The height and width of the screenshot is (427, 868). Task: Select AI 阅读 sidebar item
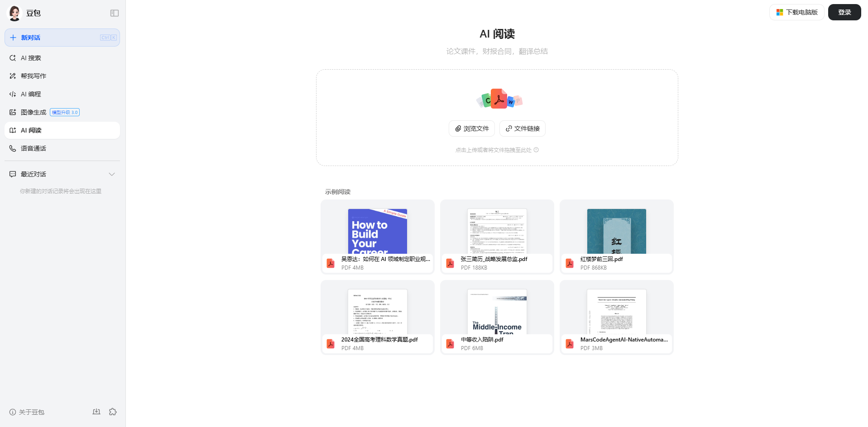[x=62, y=130]
